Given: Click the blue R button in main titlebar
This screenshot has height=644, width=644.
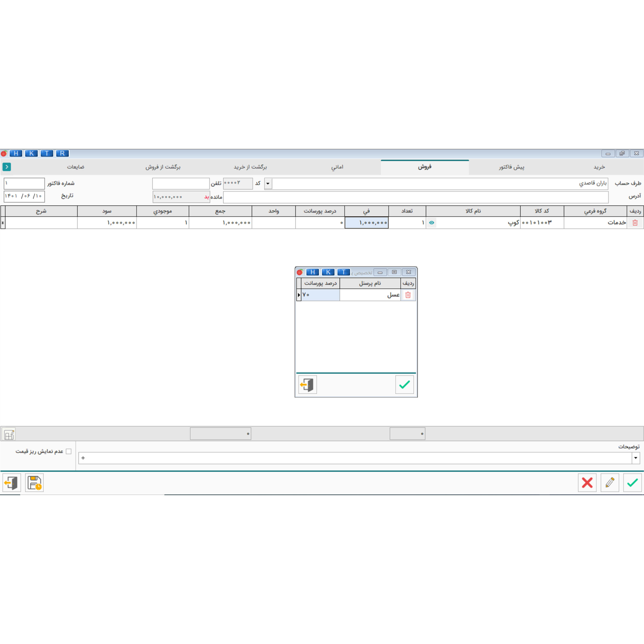Looking at the screenshot, I should click(x=62, y=153).
